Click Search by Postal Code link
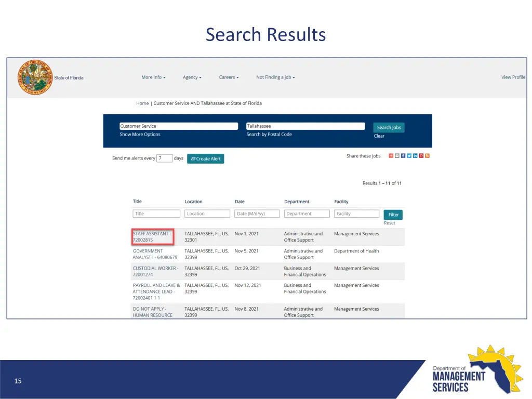This screenshot has height=399, width=532. [x=269, y=135]
